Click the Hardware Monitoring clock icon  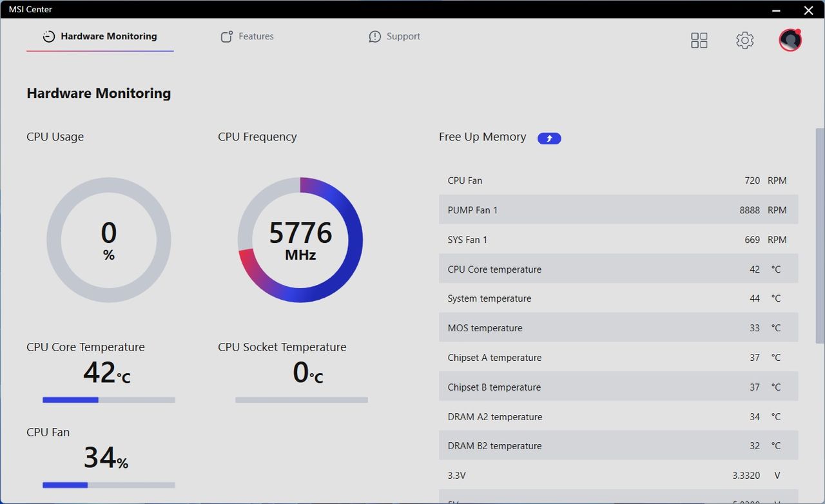click(49, 37)
